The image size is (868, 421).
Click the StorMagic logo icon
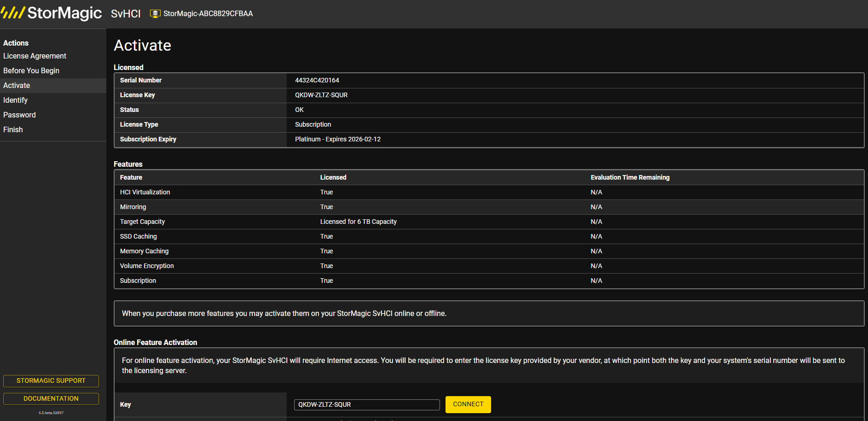[12, 12]
